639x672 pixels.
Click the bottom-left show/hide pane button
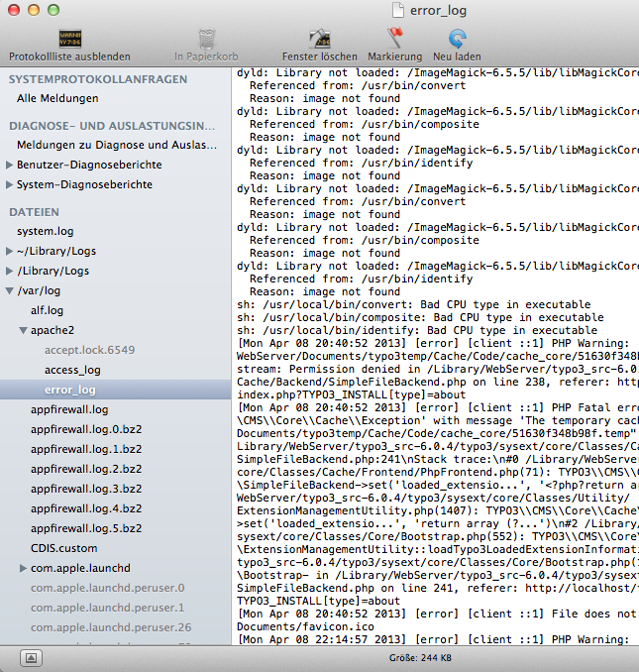click(x=32, y=657)
